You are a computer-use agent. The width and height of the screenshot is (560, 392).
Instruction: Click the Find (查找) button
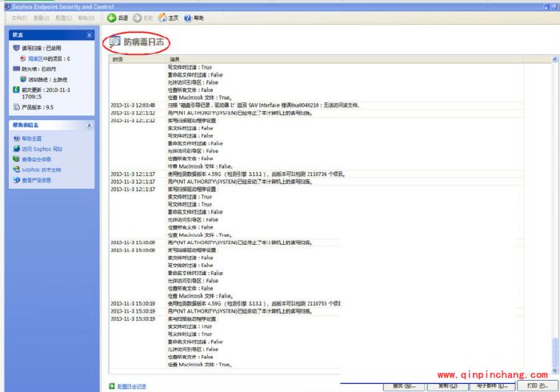click(404, 386)
